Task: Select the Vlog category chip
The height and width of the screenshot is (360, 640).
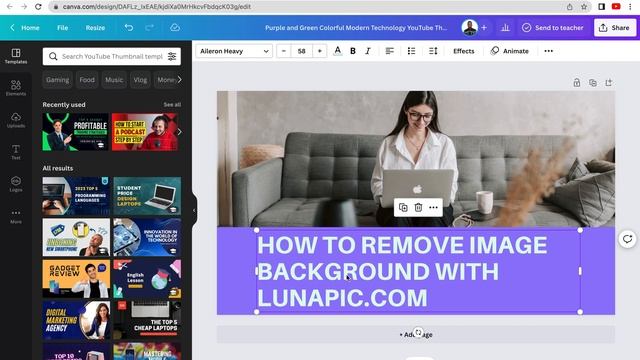Action: tap(140, 80)
